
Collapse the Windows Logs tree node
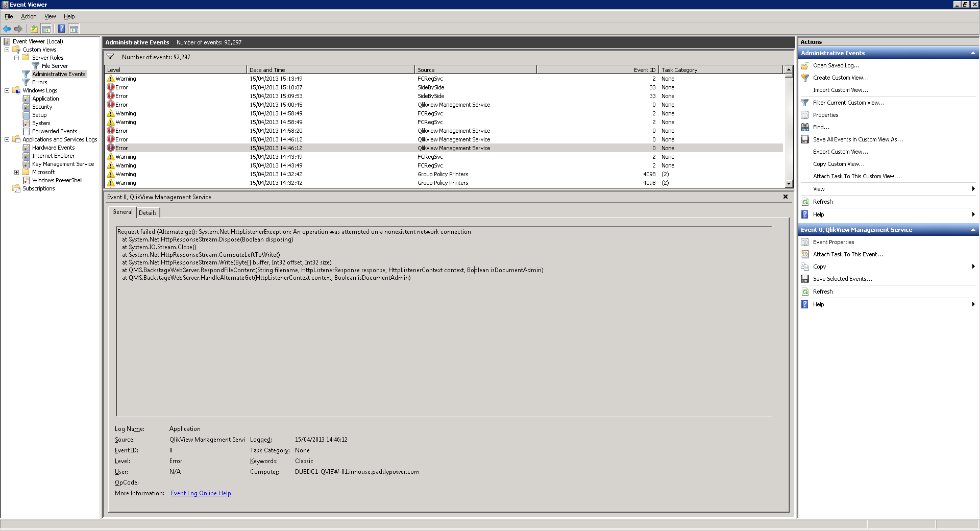pos(7,90)
